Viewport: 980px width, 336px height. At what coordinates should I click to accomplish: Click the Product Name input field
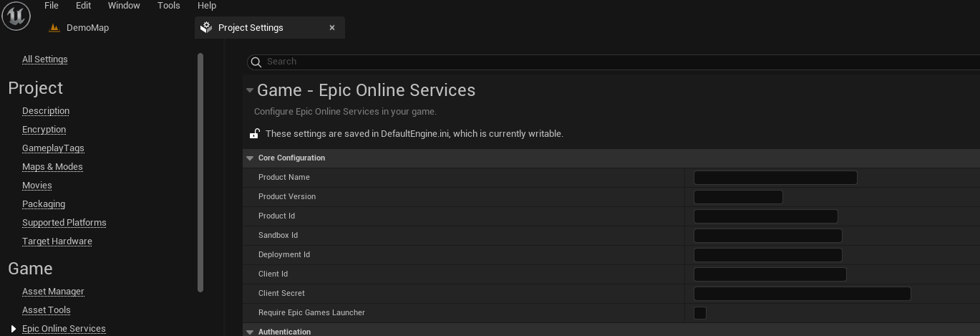[775, 178]
